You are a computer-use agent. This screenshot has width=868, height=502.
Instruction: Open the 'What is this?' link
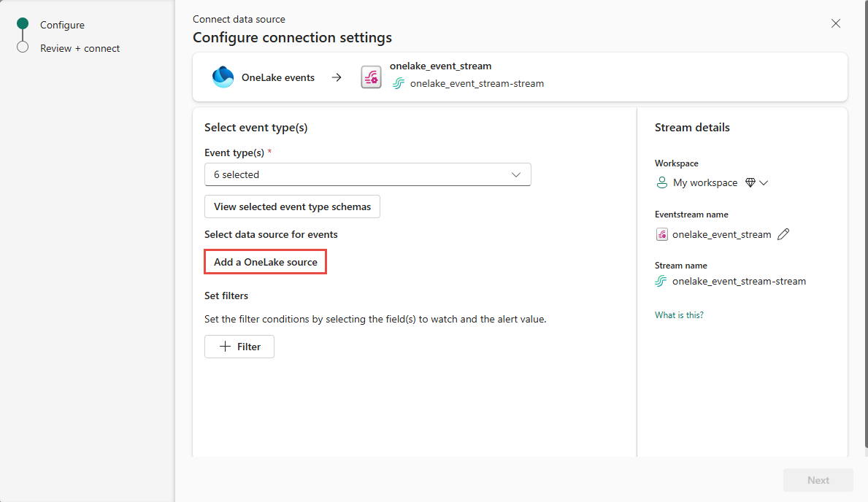coord(679,315)
